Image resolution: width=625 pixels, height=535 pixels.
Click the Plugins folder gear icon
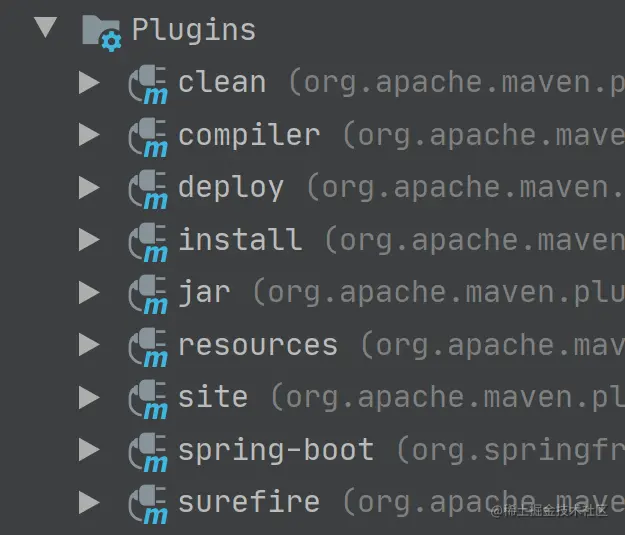pos(102,33)
